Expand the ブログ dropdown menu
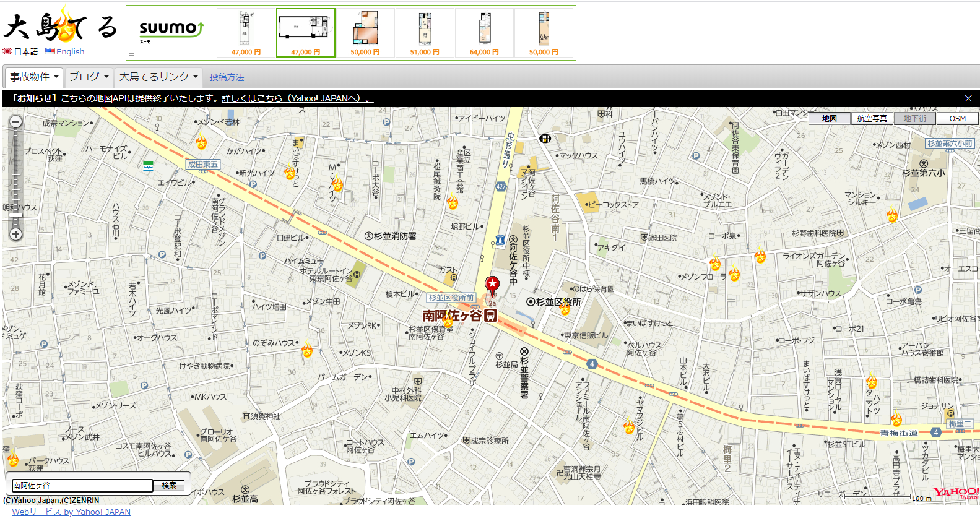The height and width of the screenshot is (521, 980). [89, 77]
